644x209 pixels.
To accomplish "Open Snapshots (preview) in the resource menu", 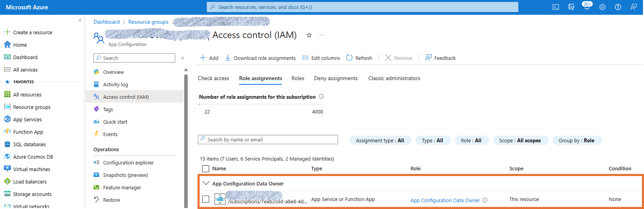I will 126,175.
